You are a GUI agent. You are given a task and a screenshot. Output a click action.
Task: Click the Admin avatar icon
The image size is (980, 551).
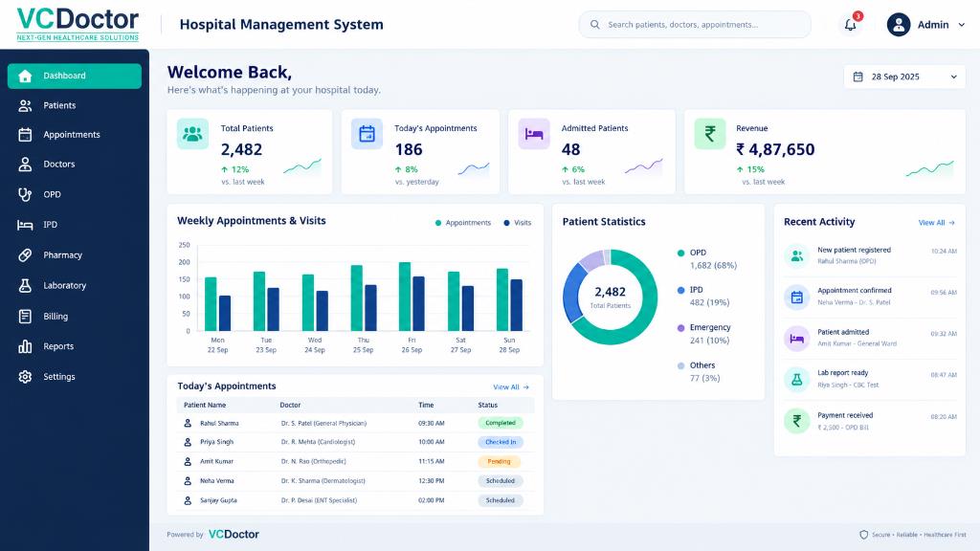pos(898,25)
